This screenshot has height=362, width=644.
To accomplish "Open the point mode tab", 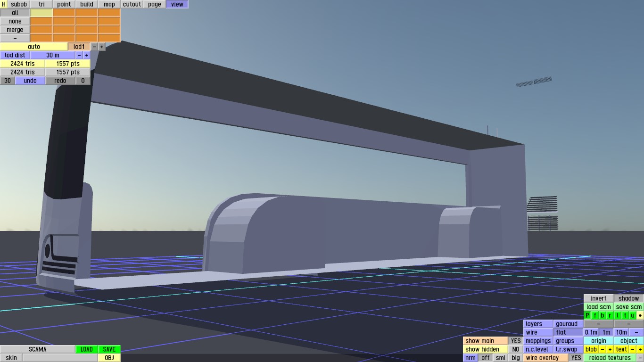I will pos(64,4).
